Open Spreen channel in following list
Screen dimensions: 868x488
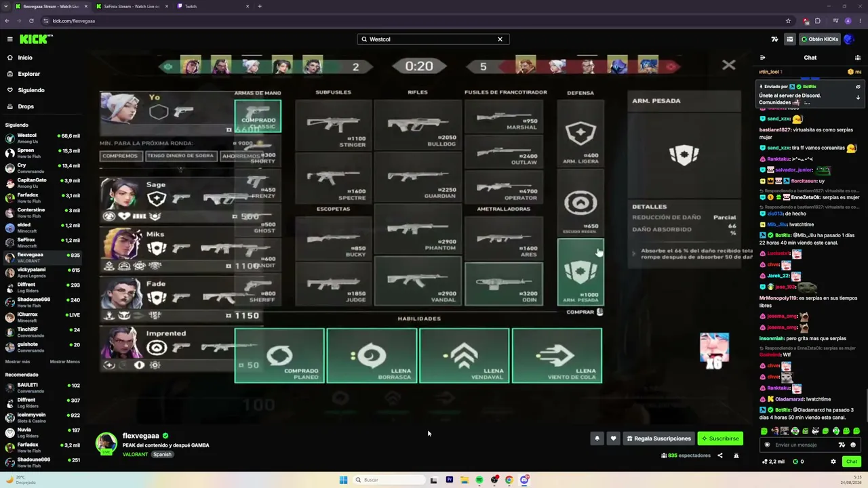43,152
